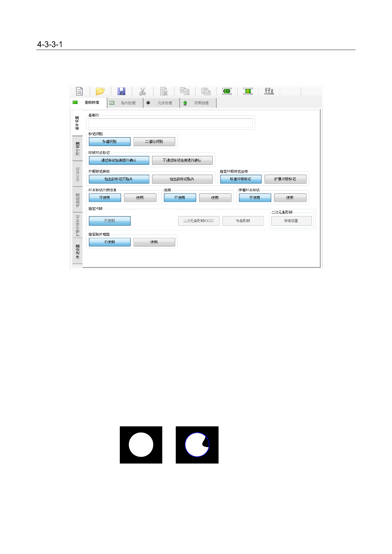The width and height of the screenshot is (392, 554).
Task: Select the BOC标记 vertical side tab
Action: click(x=78, y=174)
